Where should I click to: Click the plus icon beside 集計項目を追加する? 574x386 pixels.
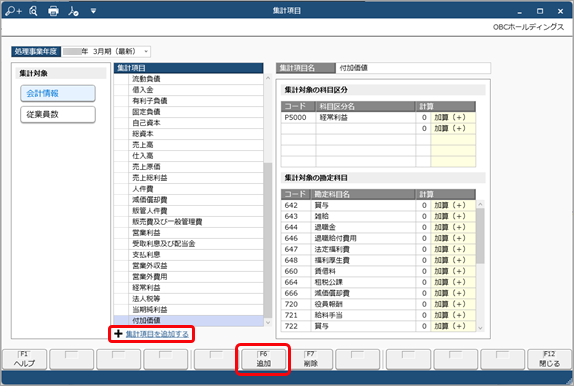(x=118, y=334)
